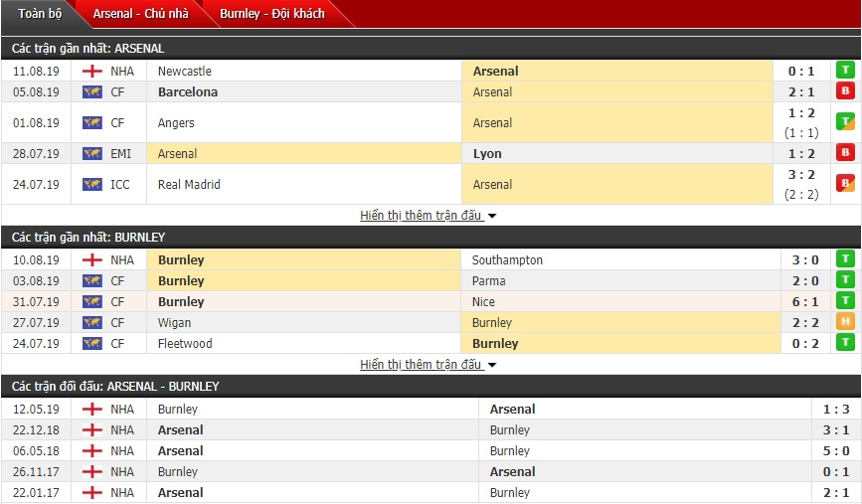Open Angers team link
The width and height of the screenshot is (862, 504).
click(176, 122)
